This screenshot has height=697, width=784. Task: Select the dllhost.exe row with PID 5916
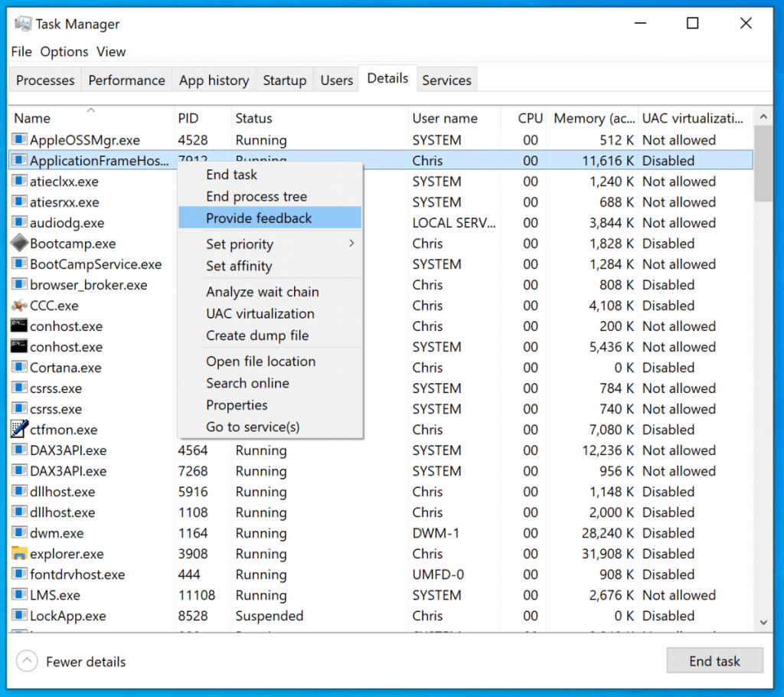[x=381, y=492]
